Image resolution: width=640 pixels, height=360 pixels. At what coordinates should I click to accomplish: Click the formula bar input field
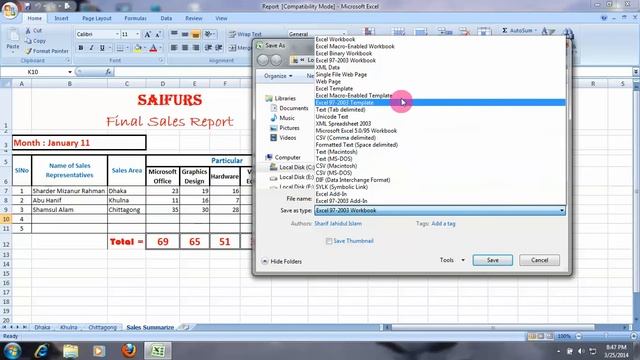pos(373,72)
